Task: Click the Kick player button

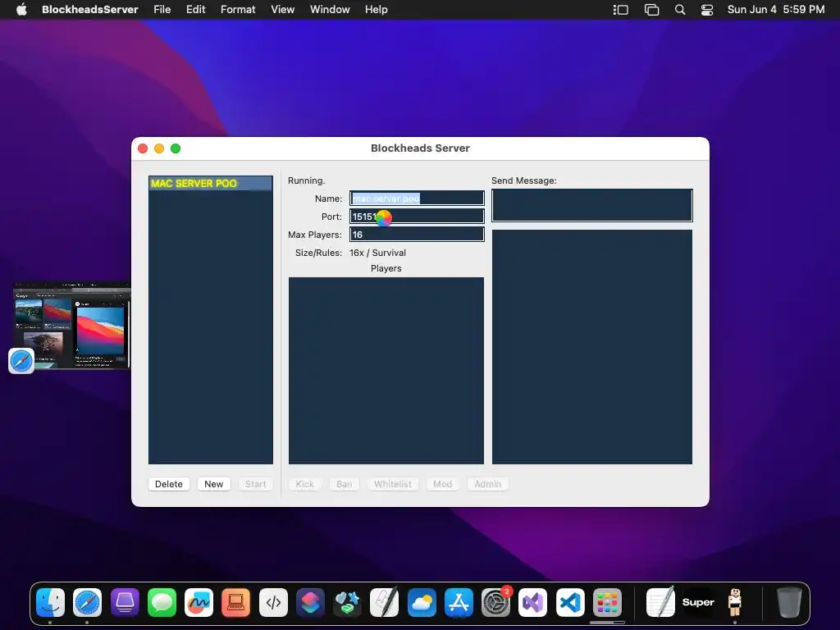Action: pos(305,484)
